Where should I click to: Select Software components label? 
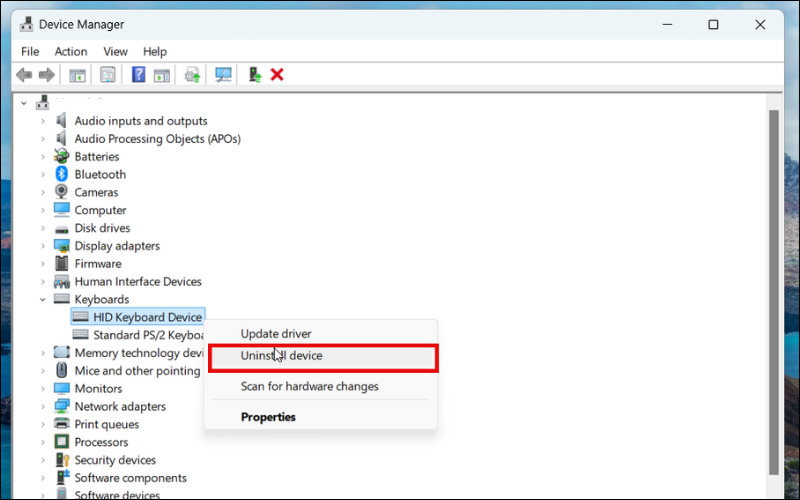(131, 478)
